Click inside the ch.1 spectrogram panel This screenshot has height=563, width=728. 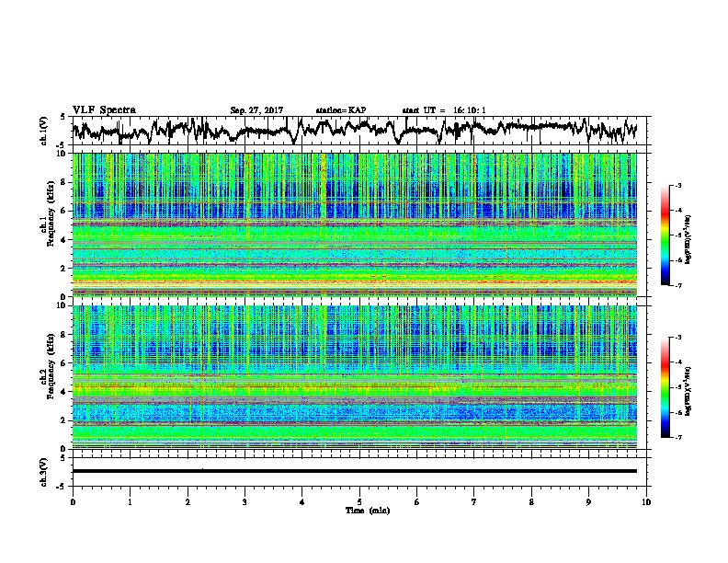coord(355,224)
